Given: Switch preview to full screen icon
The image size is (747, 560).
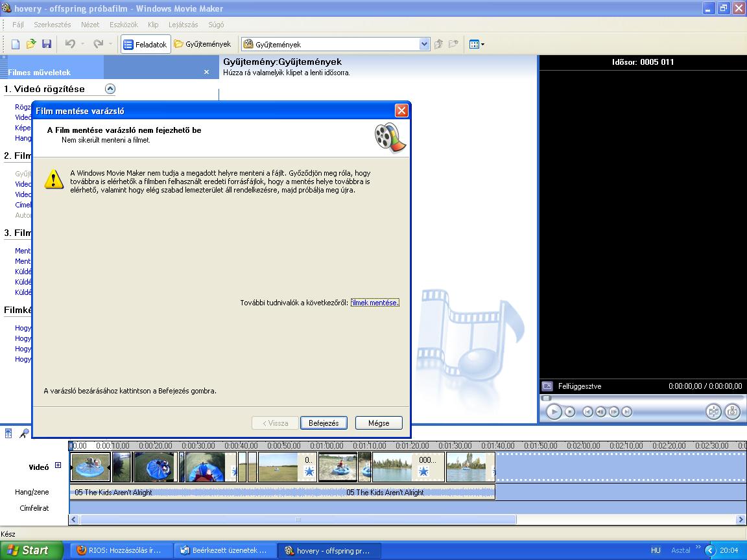Looking at the screenshot, I should [x=547, y=386].
